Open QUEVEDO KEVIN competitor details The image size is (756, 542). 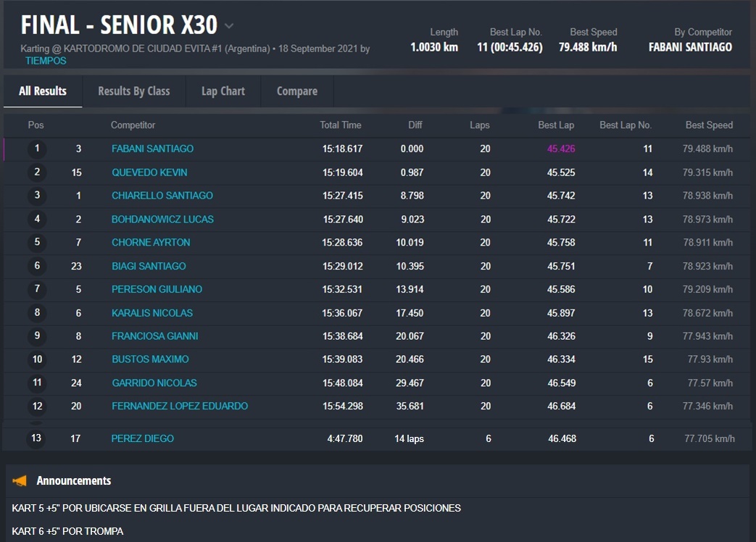click(x=149, y=172)
